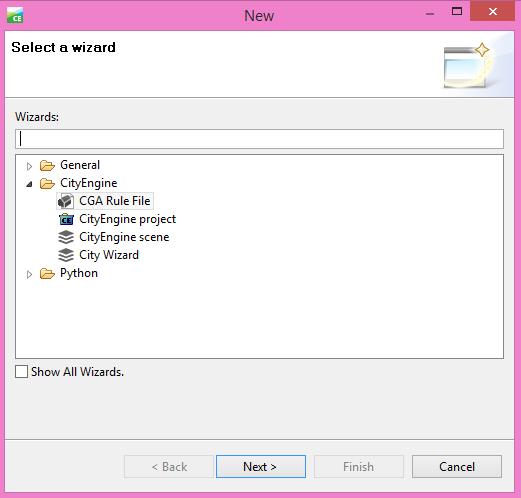The image size is (521, 498).
Task: Expand the Python folder node
Action: [x=29, y=274]
